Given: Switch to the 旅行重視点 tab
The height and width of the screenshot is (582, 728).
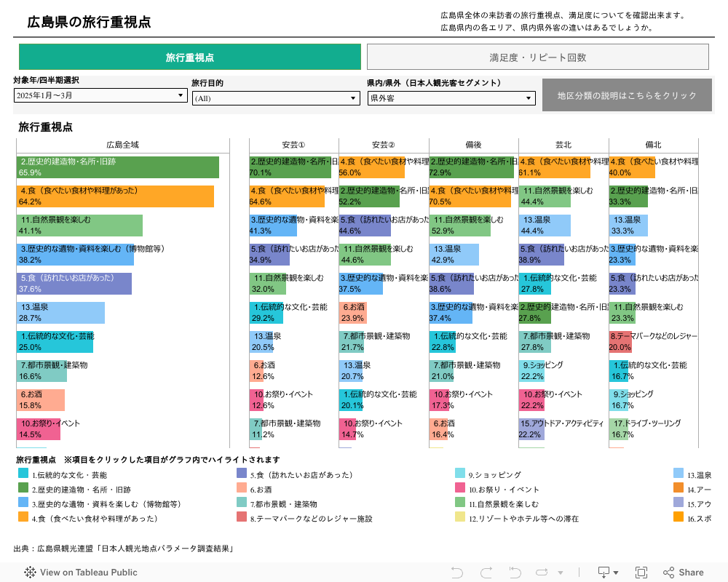Looking at the screenshot, I should click(190, 57).
